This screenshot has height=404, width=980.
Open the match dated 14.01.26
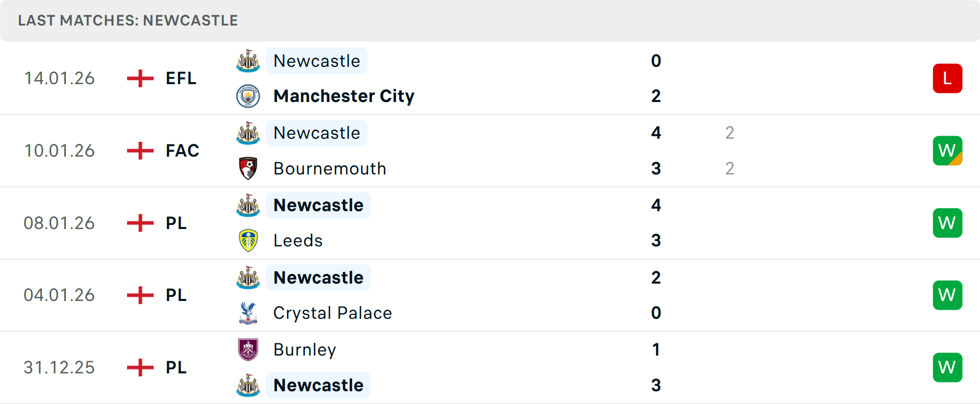coord(59,79)
